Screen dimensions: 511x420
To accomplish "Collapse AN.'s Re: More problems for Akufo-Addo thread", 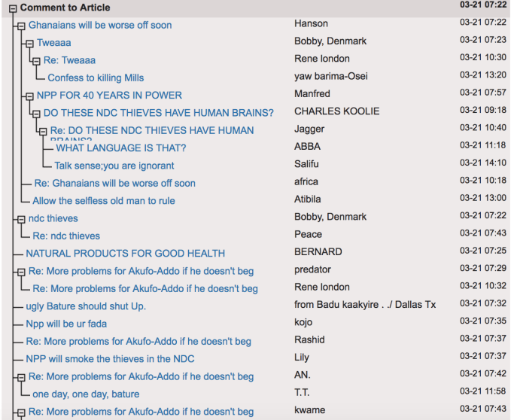I will 21,377.
